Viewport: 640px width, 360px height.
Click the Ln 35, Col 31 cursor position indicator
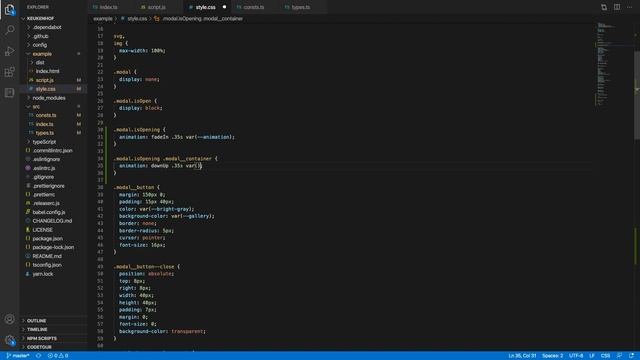coord(522,356)
